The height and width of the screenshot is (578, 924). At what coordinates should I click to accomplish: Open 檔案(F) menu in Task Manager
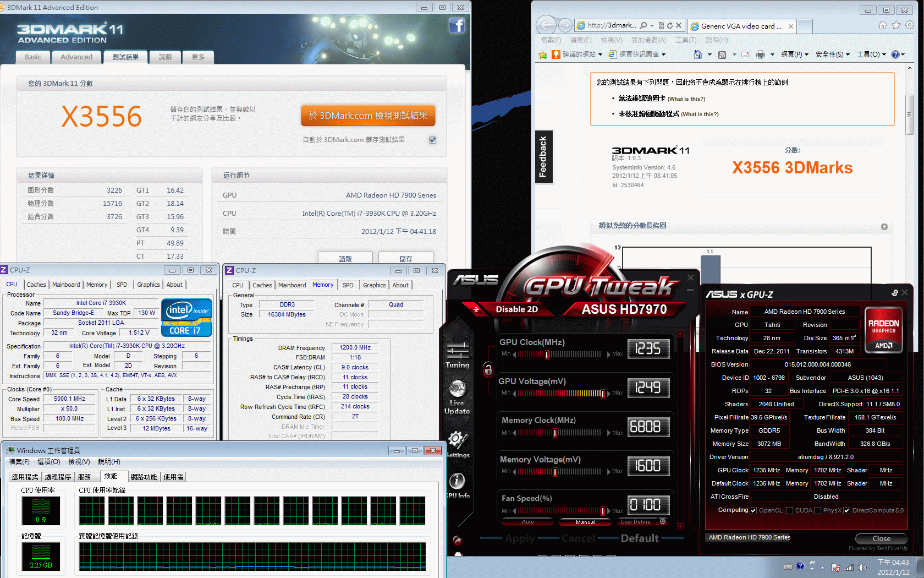click(19, 462)
